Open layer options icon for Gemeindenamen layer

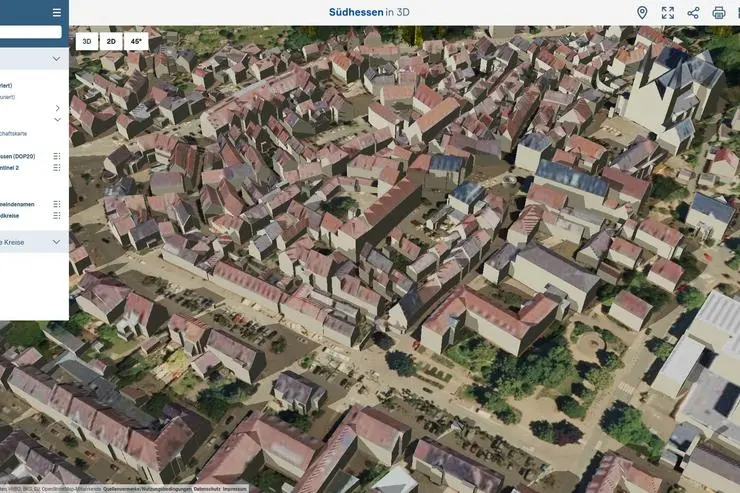pyautogui.click(x=57, y=204)
